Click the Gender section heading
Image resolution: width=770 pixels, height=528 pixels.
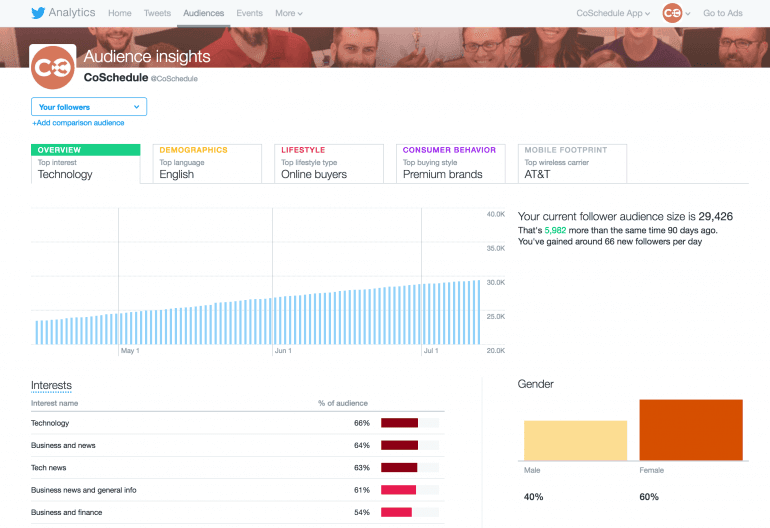[535, 384]
